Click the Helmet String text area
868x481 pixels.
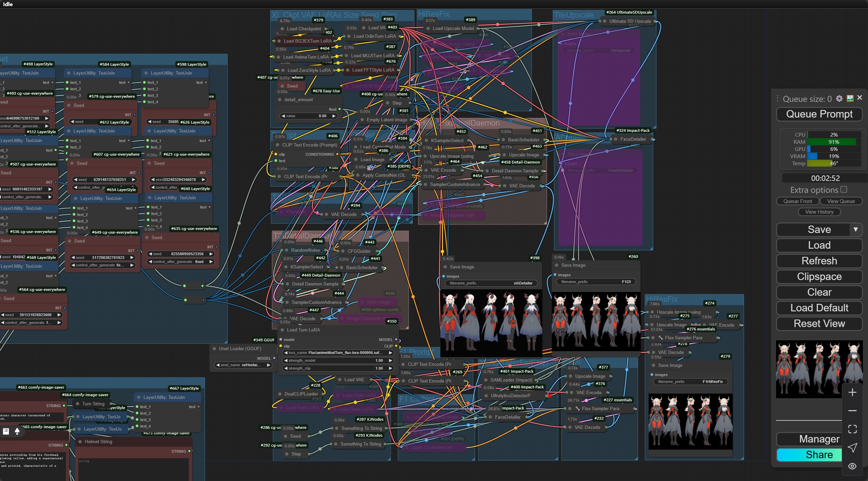(x=133, y=469)
